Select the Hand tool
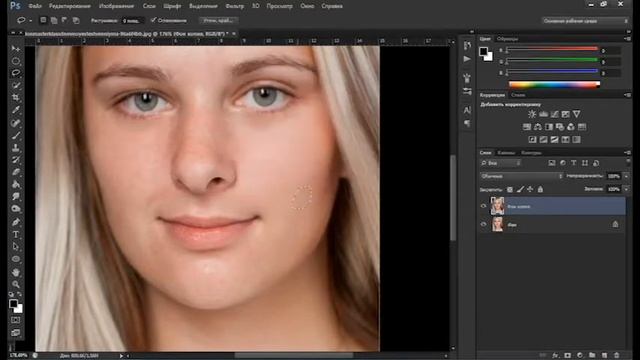 (16, 272)
